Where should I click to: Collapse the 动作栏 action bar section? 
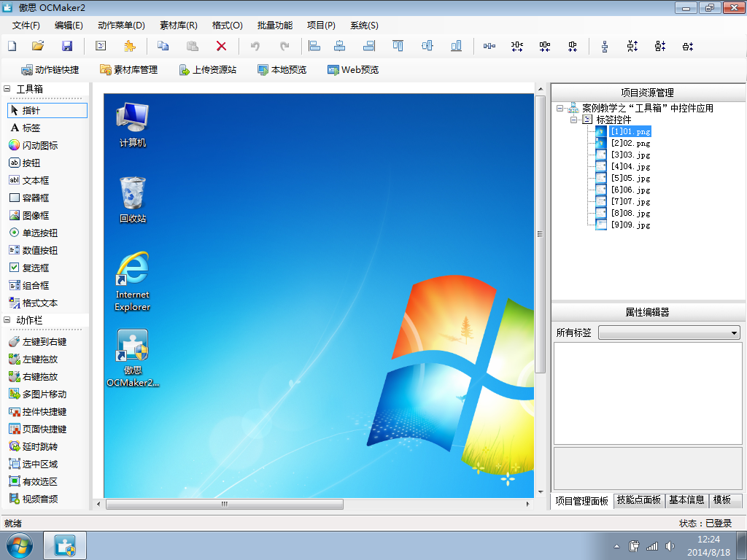(x=7, y=320)
